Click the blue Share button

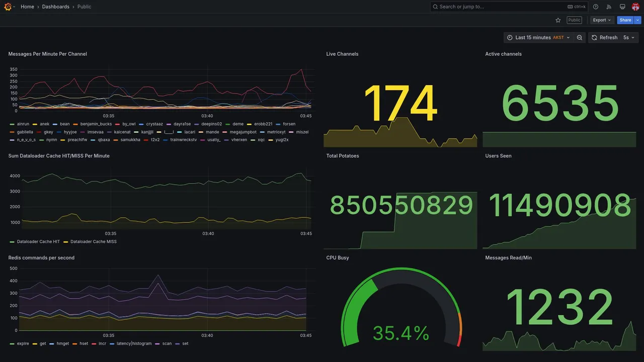(625, 20)
